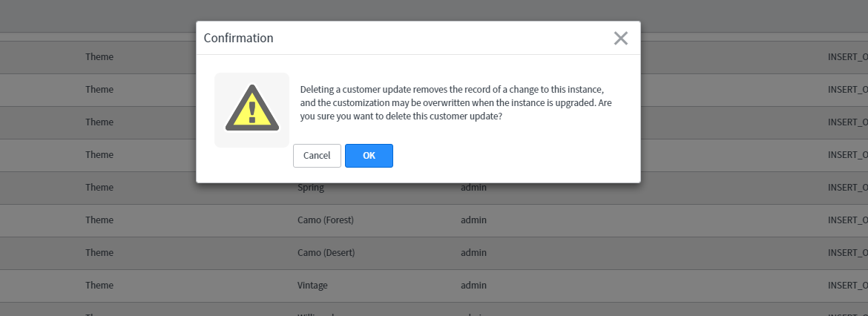Confirm deletion with the OK button

369,156
